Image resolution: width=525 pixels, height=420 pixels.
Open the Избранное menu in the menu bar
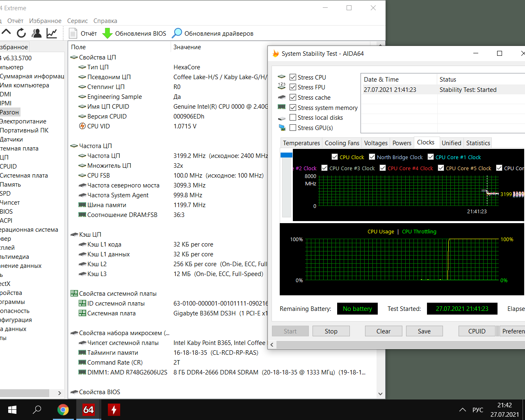pos(45,21)
